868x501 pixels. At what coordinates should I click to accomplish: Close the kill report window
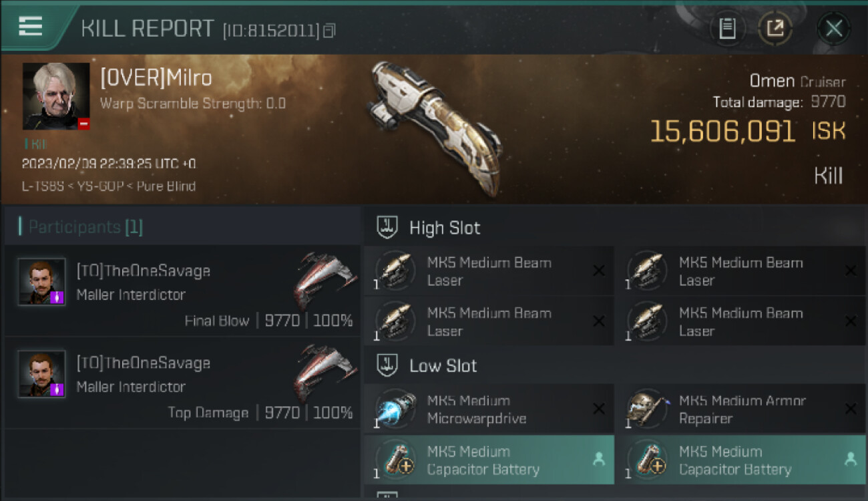[833, 29]
